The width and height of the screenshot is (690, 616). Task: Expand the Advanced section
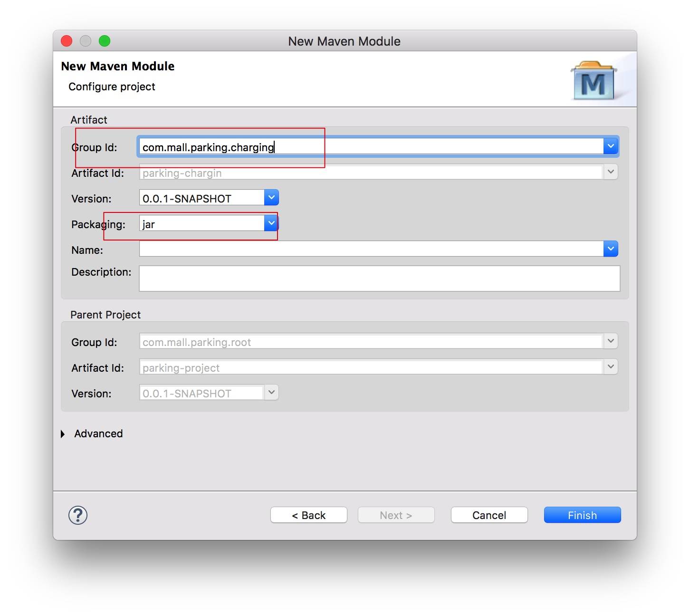tap(63, 434)
